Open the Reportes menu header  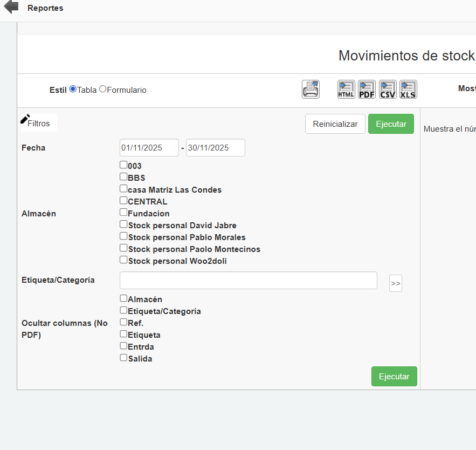45,8
